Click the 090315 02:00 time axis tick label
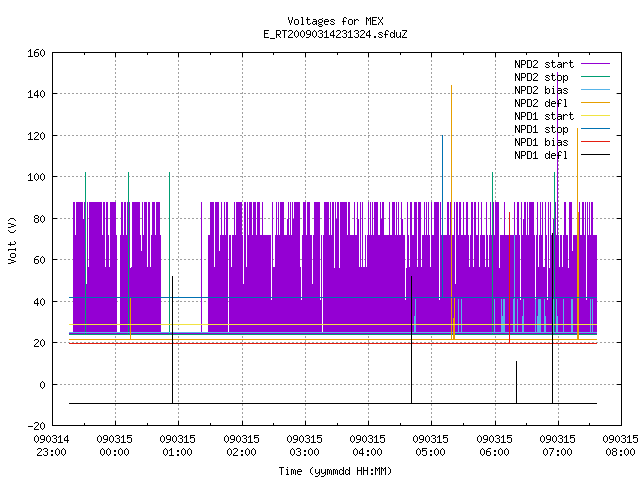The width and height of the screenshot is (640, 480). click(x=241, y=445)
